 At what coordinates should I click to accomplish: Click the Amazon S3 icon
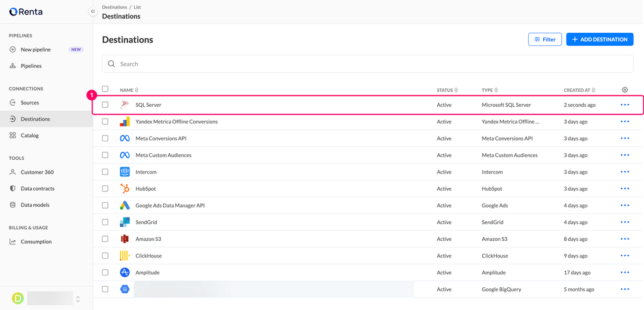coord(125,238)
